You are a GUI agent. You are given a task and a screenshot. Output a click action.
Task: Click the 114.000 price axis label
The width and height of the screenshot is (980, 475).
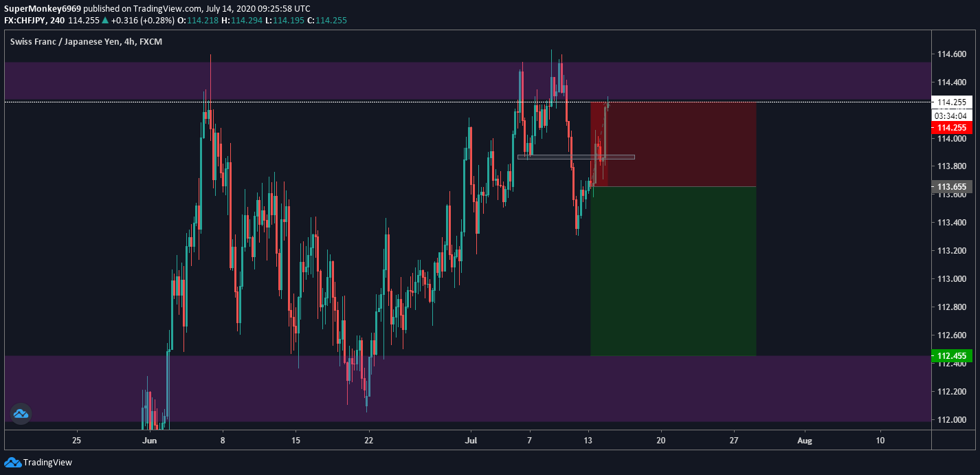click(951, 138)
